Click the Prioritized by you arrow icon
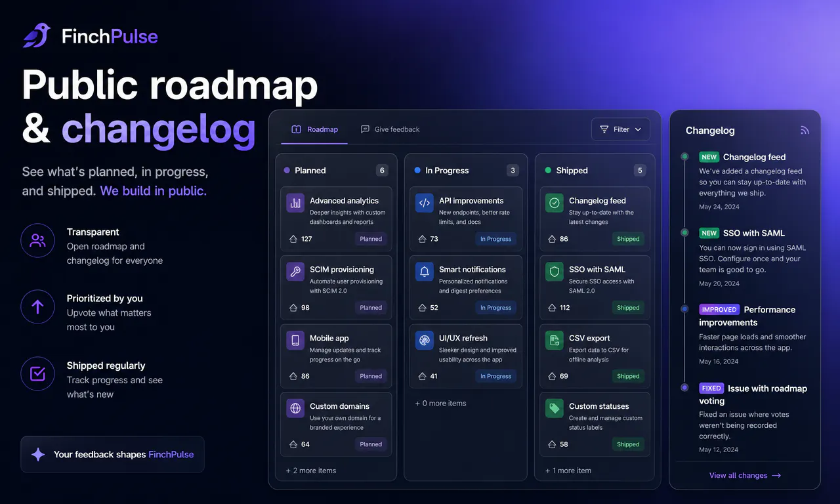The image size is (840, 504). [37, 306]
